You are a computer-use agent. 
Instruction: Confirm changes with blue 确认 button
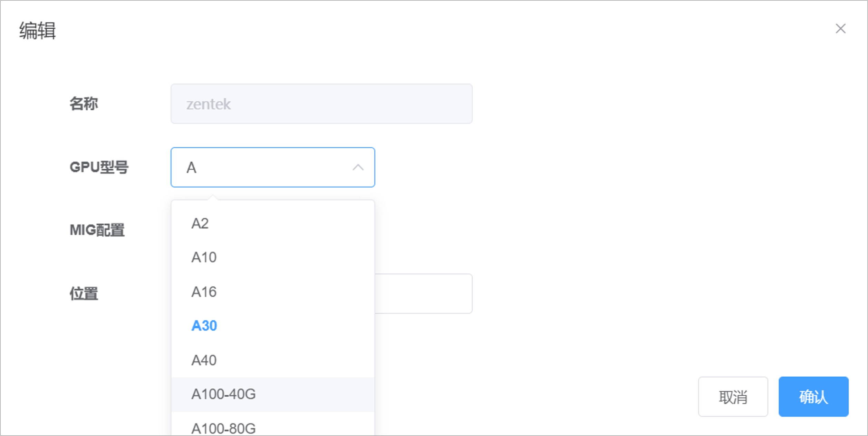tap(813, 397)
